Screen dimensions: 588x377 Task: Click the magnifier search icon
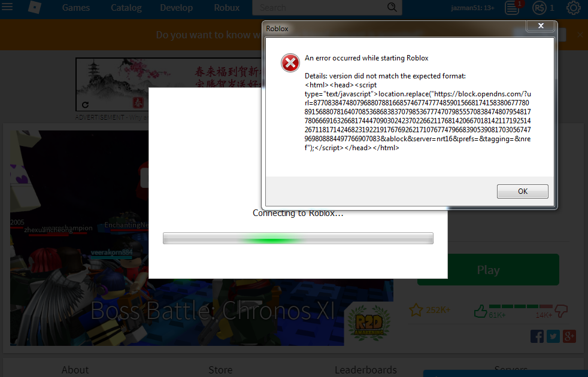392,7
